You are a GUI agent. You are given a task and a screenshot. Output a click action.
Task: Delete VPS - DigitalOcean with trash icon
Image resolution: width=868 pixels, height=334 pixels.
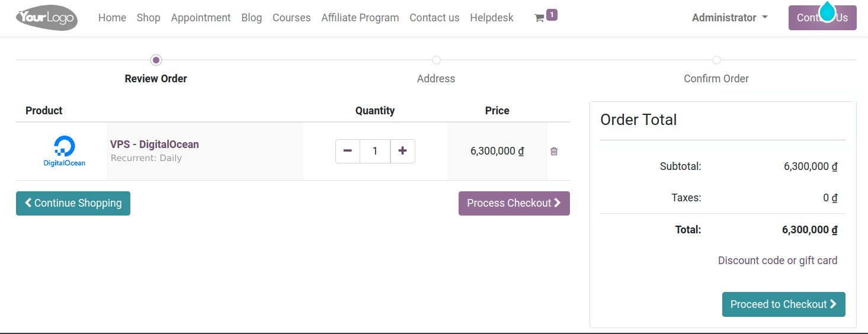554,152
